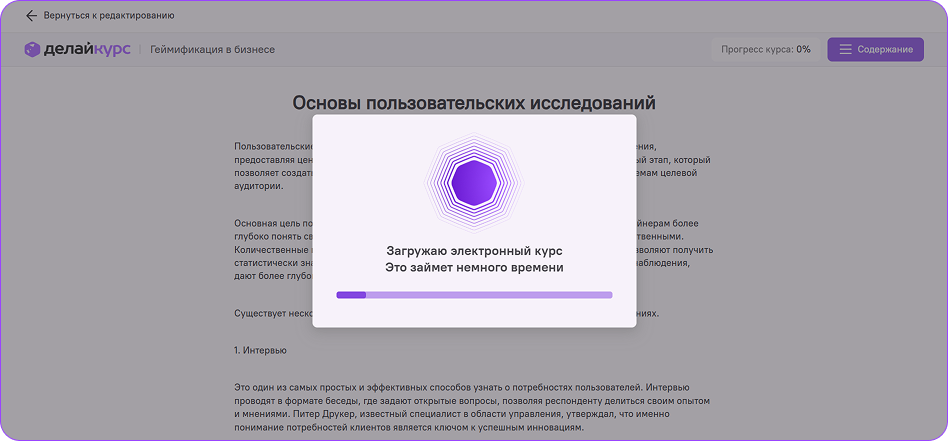Click the heading "Основы пользовательских исследований"
This screenshot has height=441, width=948.
(x=474, y=103)
